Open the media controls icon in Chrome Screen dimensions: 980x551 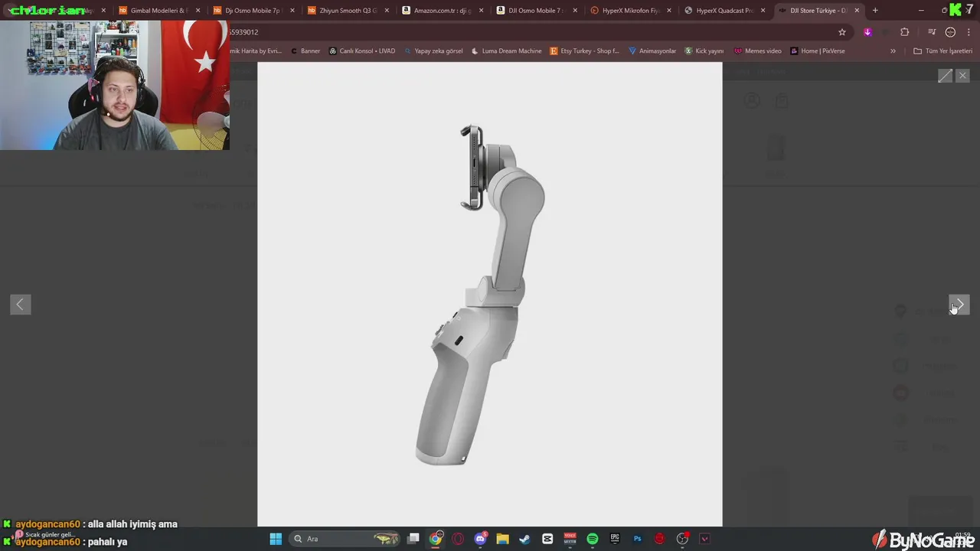tap(932, 32)
